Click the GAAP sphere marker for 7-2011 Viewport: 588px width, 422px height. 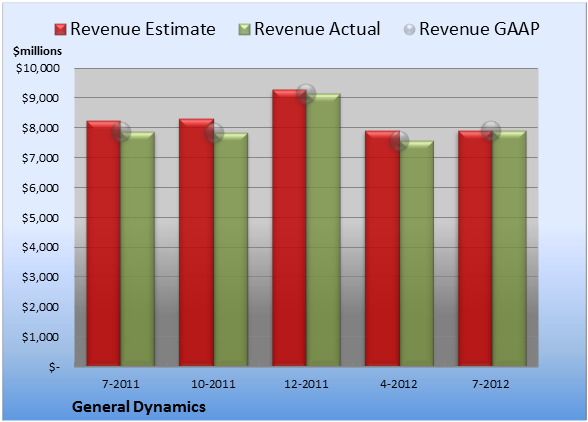click(121, 132)
